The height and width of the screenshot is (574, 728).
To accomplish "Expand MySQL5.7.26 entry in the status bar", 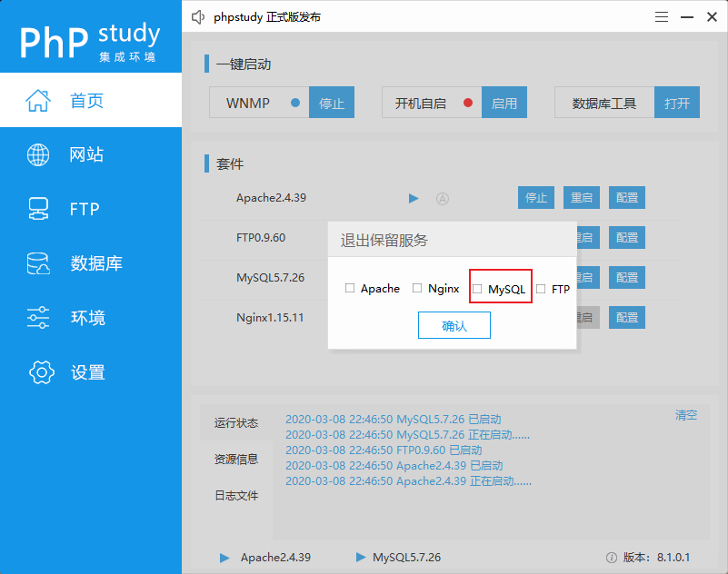I will [359, 557].
